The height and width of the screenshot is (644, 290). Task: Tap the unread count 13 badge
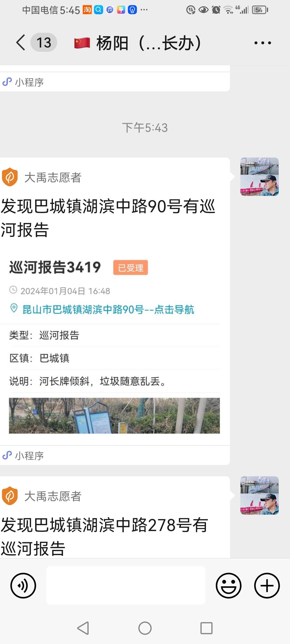[44, 42]
